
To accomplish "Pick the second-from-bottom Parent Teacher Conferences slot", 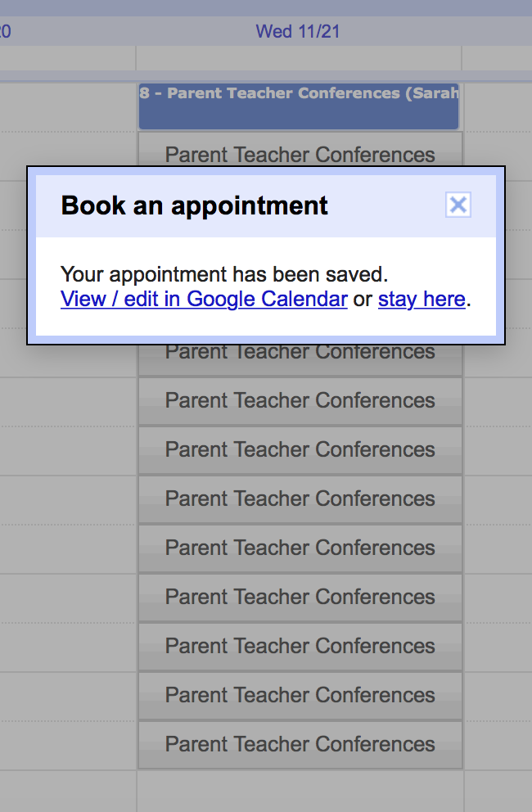I will [300, 695].
